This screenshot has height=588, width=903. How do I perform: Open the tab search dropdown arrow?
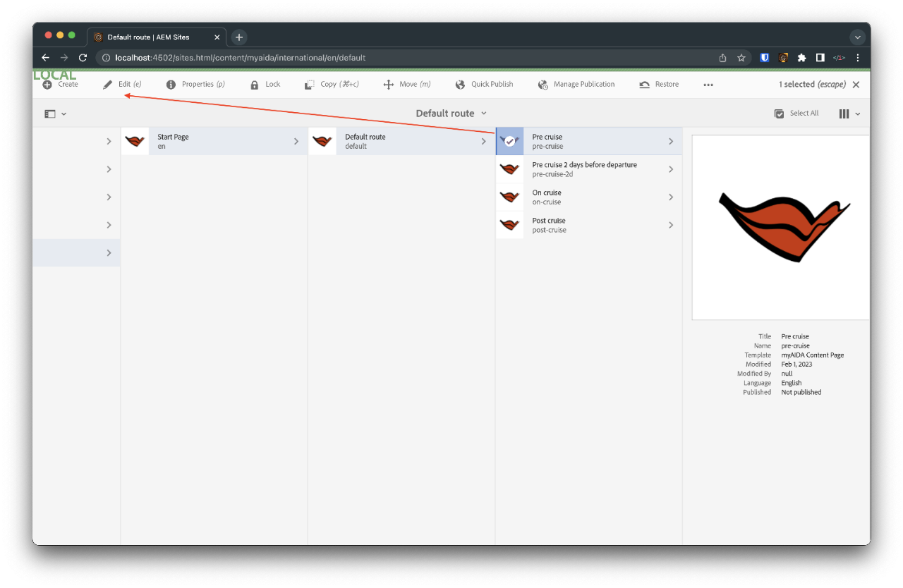pyautogui.click(x=858, y=37)
